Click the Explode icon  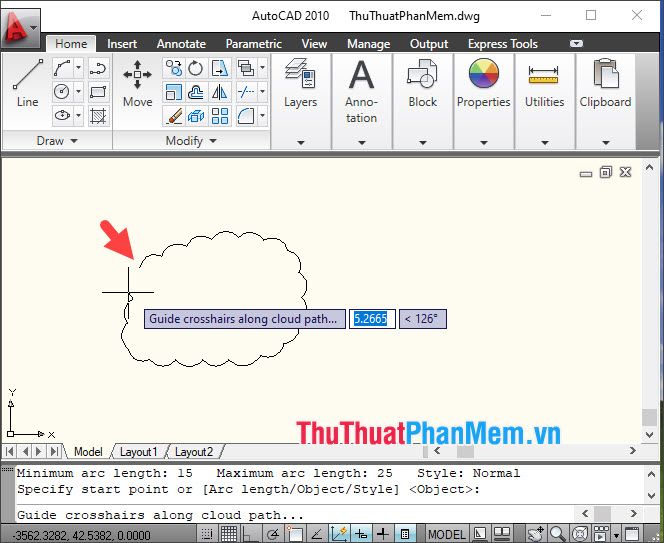[196, 115]
